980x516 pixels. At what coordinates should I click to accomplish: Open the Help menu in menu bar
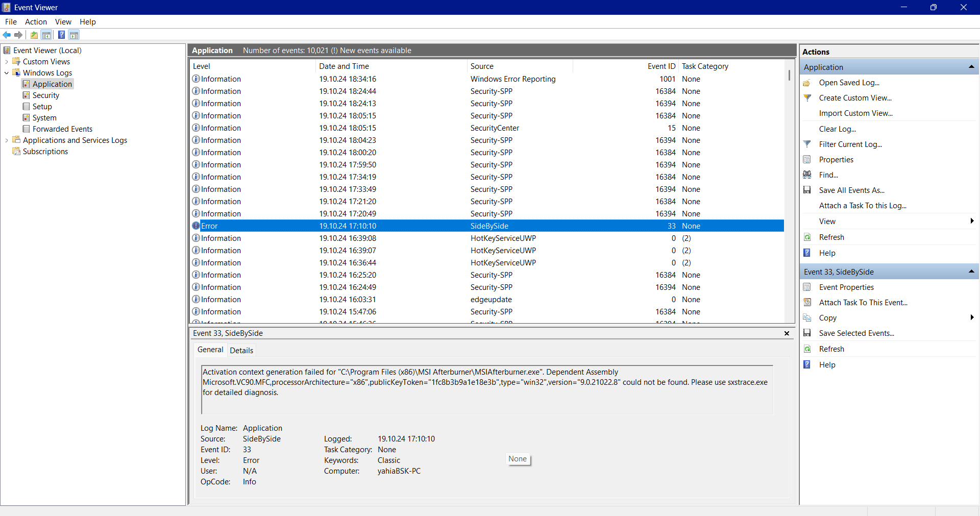point(88,22)
